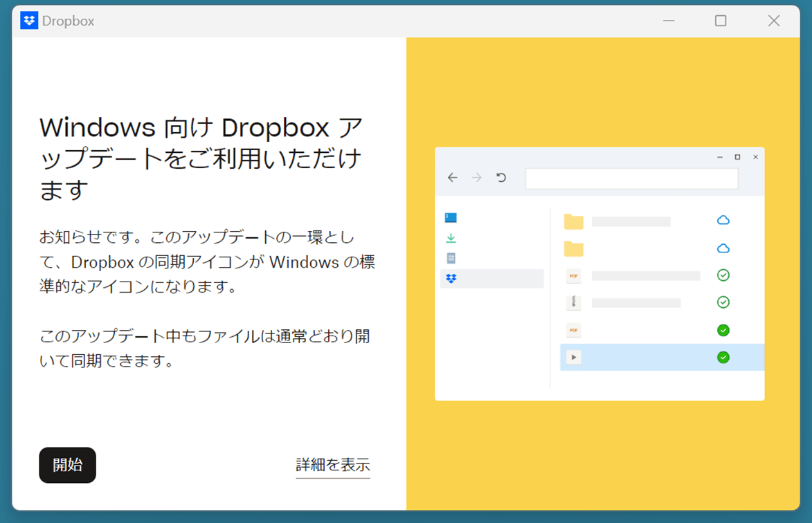The image size is (812, 523).
Task: Click the first PDF file icon
Action: [573, 275]
